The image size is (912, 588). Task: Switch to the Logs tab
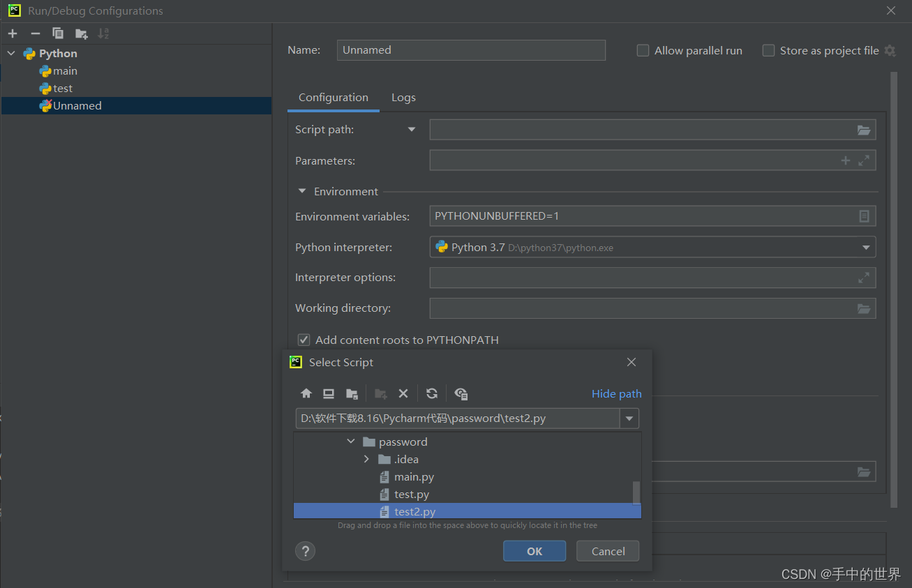click(403, 97)
